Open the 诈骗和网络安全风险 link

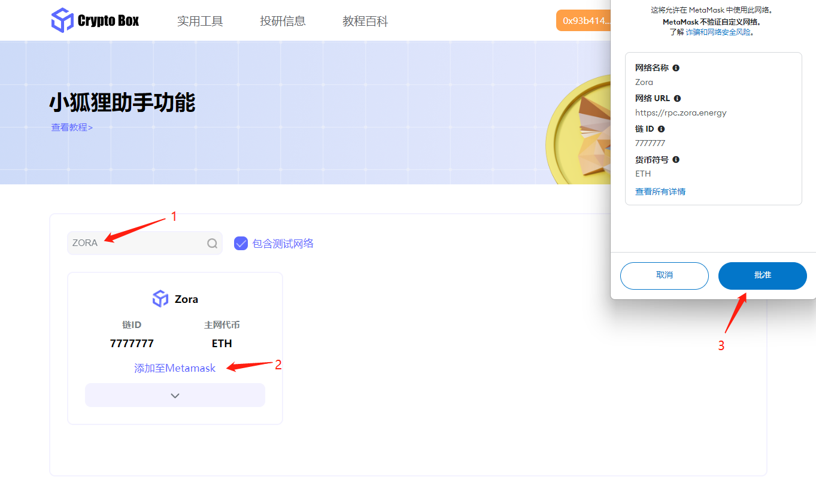click(x=718, y=32)
